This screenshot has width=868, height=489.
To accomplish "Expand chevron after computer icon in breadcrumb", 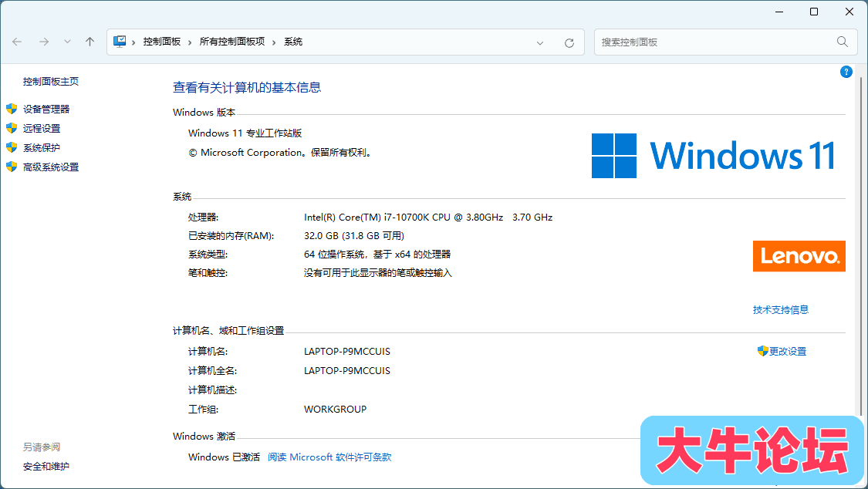I will (x=134, y=42).
